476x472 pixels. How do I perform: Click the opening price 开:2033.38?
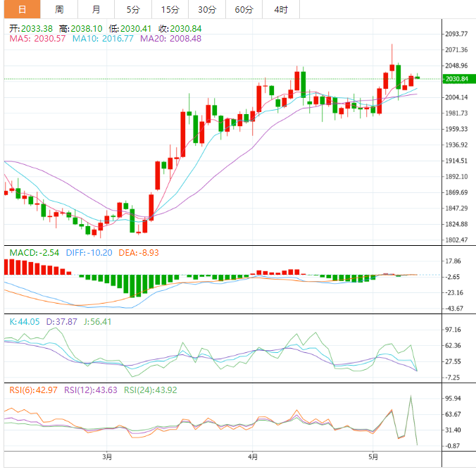point(31,29)
